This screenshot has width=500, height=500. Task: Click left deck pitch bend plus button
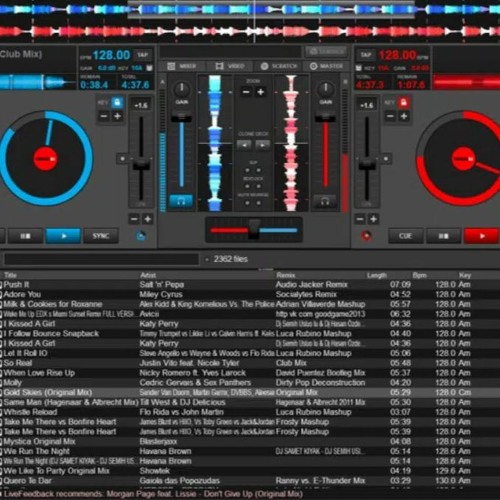(148, 219)
